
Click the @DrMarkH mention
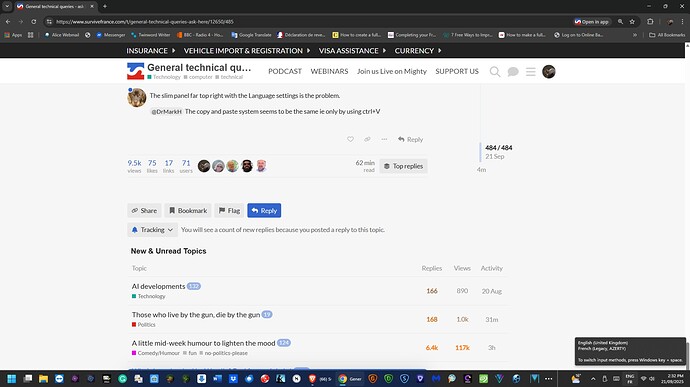166,112
